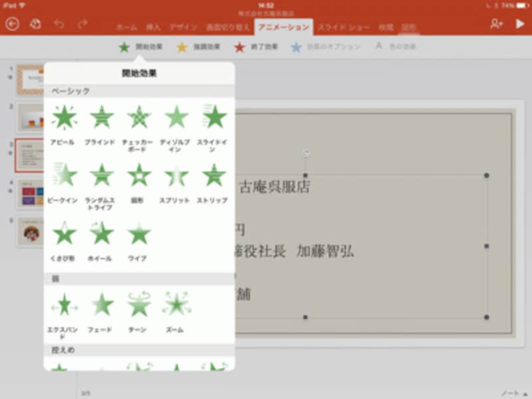Switch to the 挿入 tab
This screenshot has width=532, height=399.
(x=153, y=27)
